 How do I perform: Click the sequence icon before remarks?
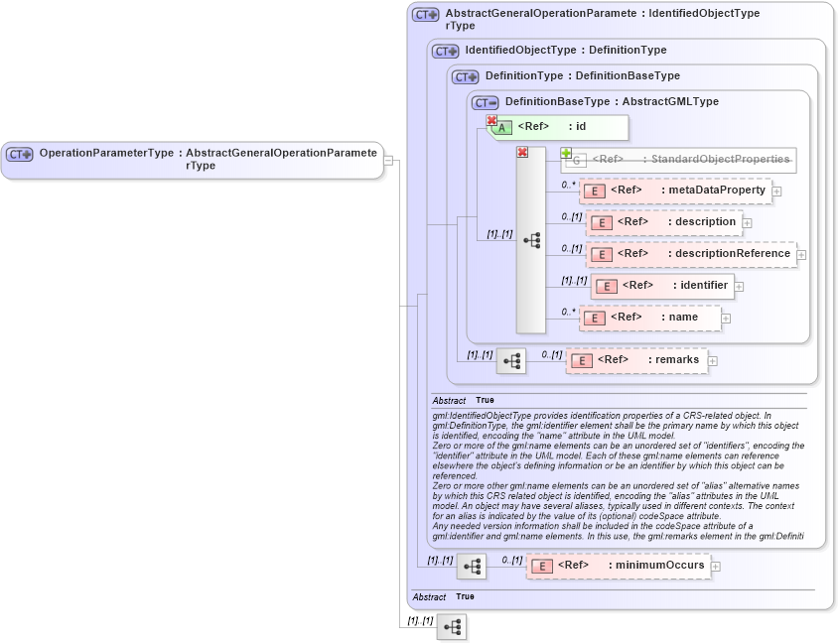tap(511, 361)
